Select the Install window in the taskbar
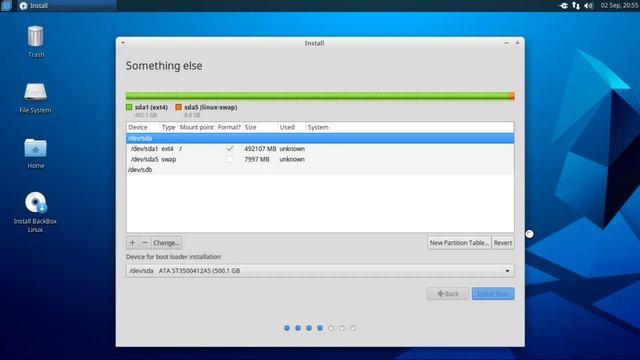640x360 pixels. click(x=67, y=5)
